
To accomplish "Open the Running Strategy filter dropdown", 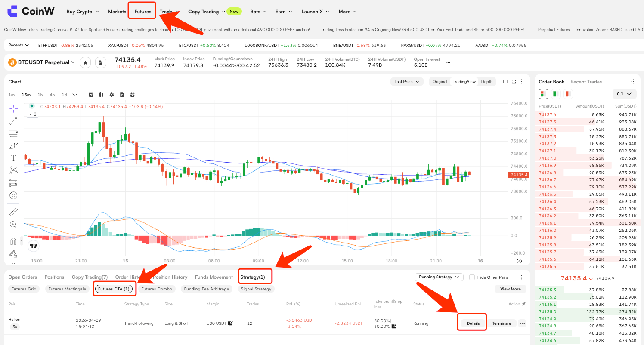I will [439, 277].
